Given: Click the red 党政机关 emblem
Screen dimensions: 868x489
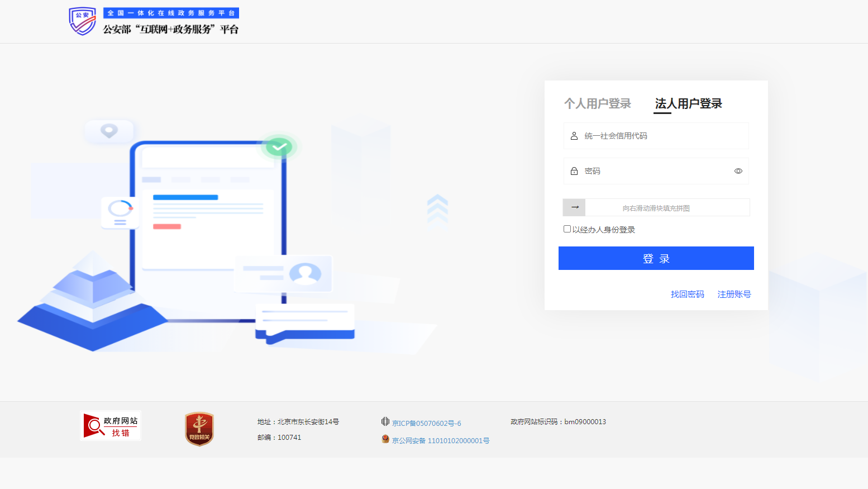Looking at the screenshot, I should point(199,429).
